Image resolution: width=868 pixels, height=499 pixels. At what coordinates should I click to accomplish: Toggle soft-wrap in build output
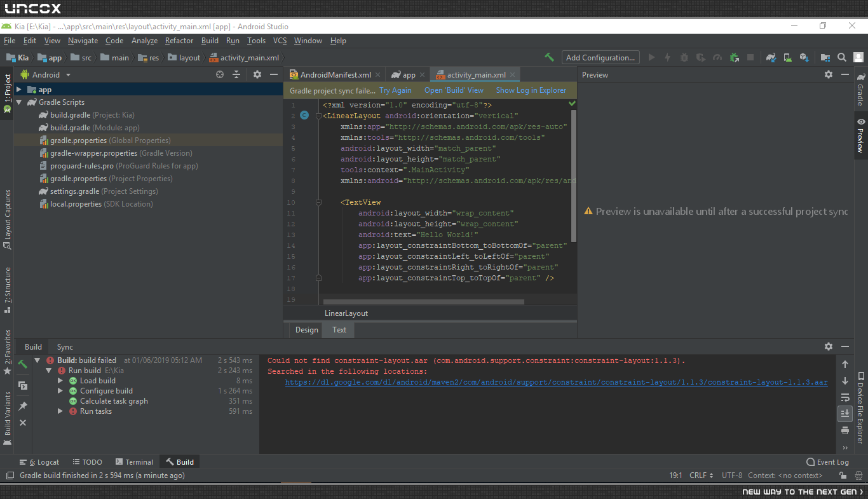[x=844, y=397]
